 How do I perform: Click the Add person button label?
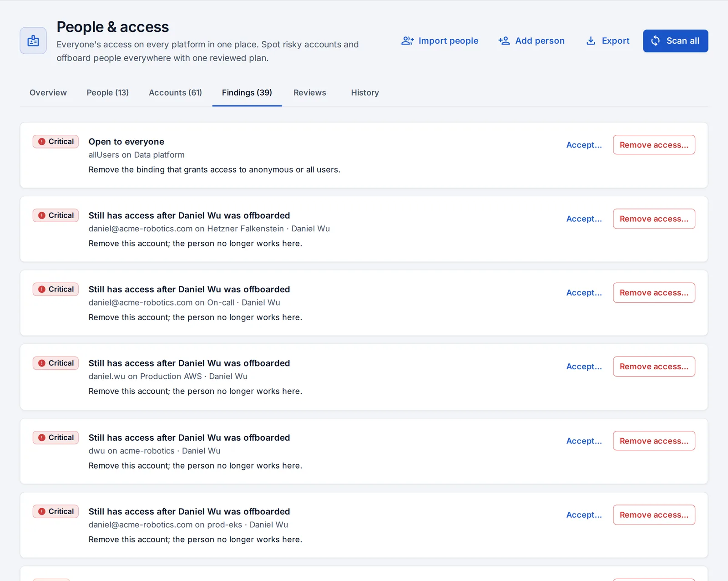pos(540,41)
